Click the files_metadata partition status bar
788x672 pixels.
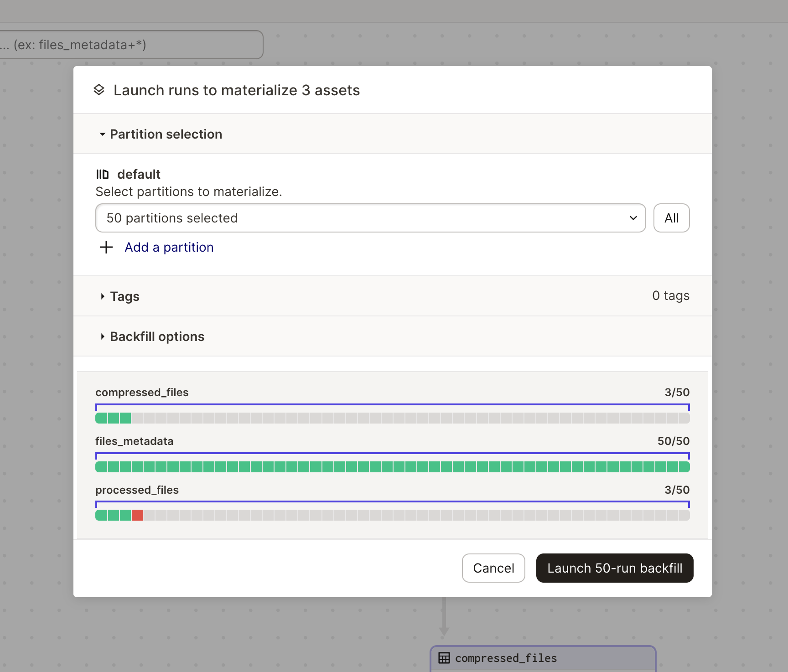[x=392, y=467]
